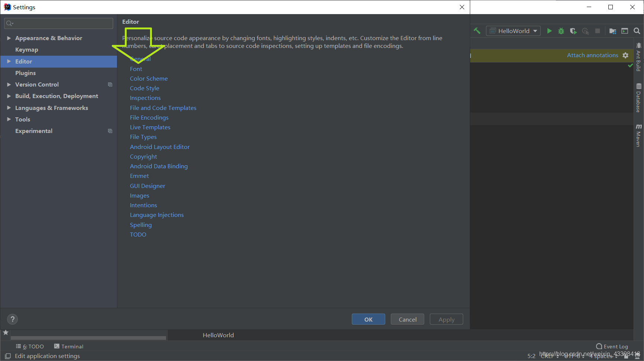Click the Build Project hammer icon
Image resolution: width=644 pixels, height=361 pixels.
477,31
